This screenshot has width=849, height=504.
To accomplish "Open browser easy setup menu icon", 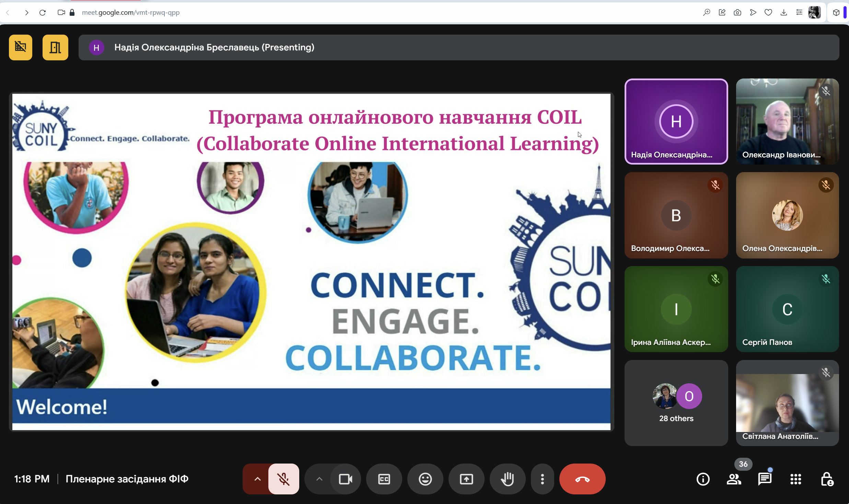I will (x=799, y=13).
